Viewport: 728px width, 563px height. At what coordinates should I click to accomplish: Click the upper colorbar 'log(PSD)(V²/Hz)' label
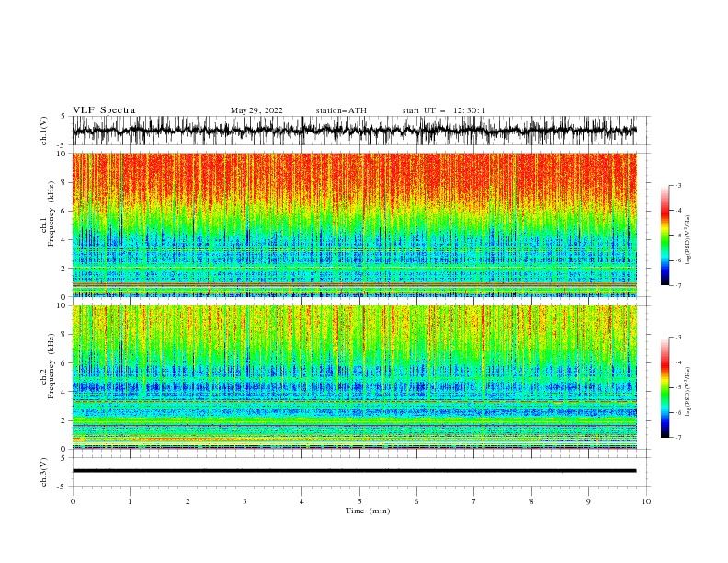[x=688, y=240]
